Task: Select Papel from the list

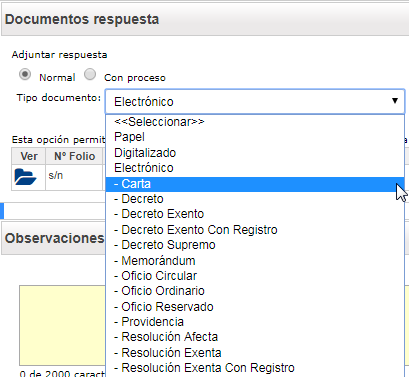Action: [x=255, y=137]
